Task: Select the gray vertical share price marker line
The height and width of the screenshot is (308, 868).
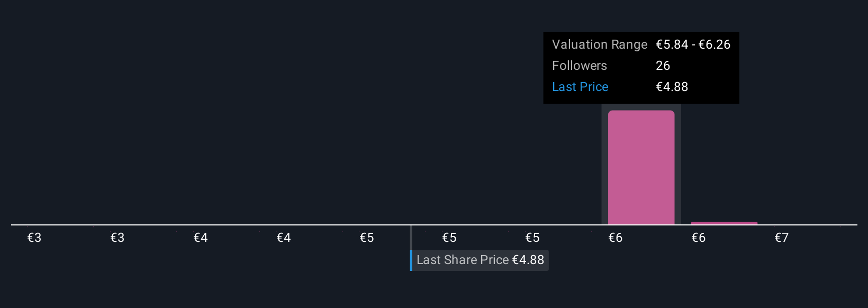Action: [411, 238]
